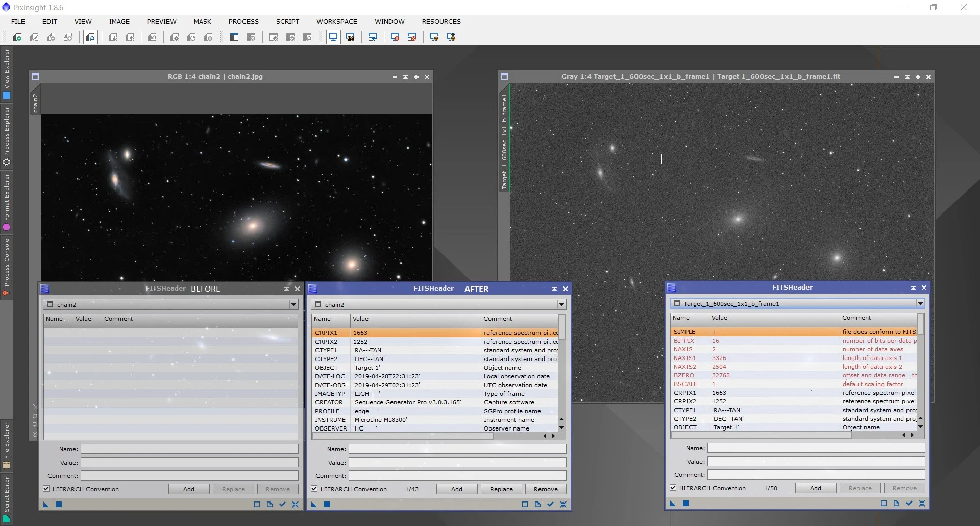Viewport: 980px width, 526px height.
Task: Click the Name input field in AFTER panel
Action: 457,449
